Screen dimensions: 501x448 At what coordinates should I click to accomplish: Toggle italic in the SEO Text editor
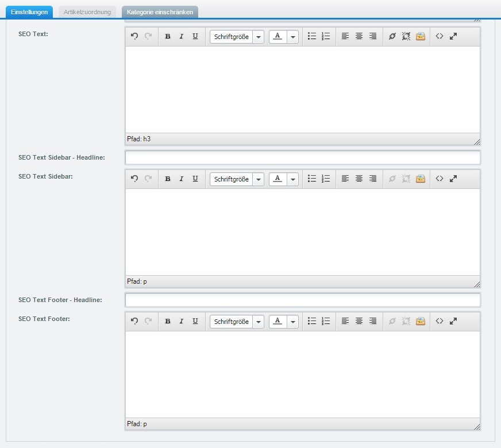coord(181,36)
